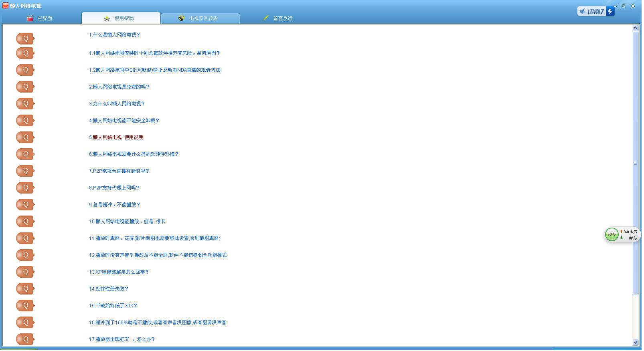Screen dimensions: 644x351
Task: Open the 留言反馈 tab
Action: coord(277,18)
